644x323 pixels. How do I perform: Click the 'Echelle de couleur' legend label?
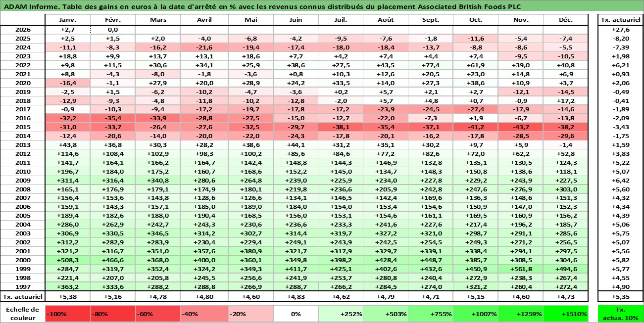pyautogui.click(x=23, y=314)
